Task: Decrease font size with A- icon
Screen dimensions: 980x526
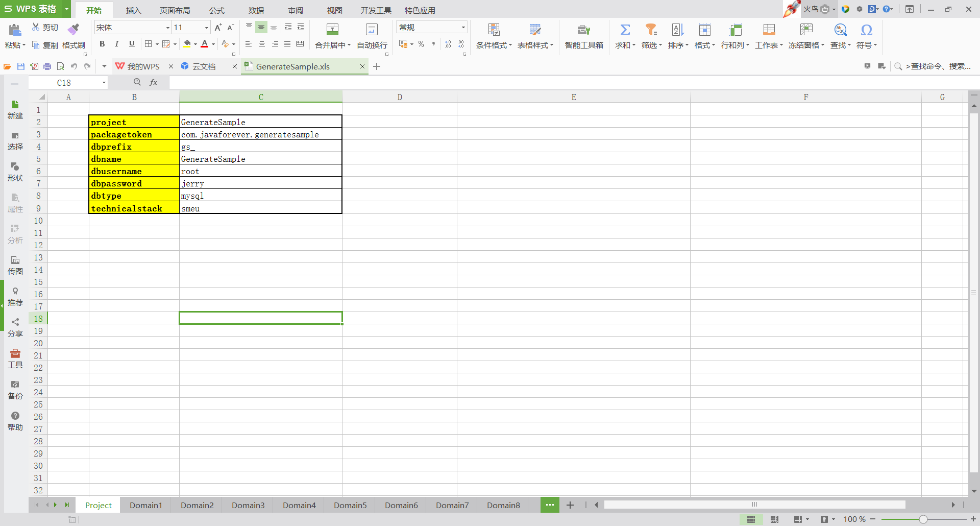Action: [x=230, y=28]
